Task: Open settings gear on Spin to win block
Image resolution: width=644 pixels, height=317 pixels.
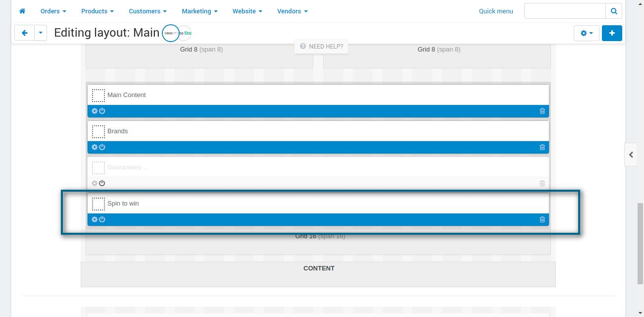Action: coord(94,219)
